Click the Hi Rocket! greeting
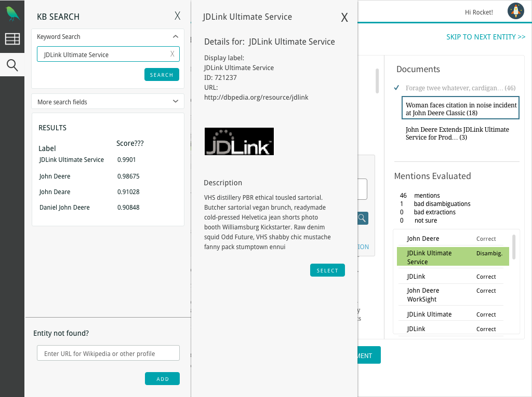 pyautogui.click(x=478, y=12)
